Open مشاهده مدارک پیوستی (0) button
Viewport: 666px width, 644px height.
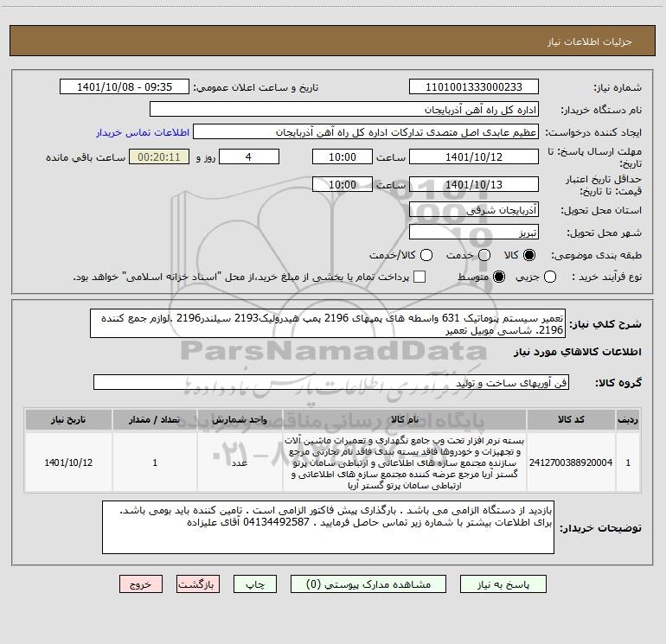click(368, 584)
